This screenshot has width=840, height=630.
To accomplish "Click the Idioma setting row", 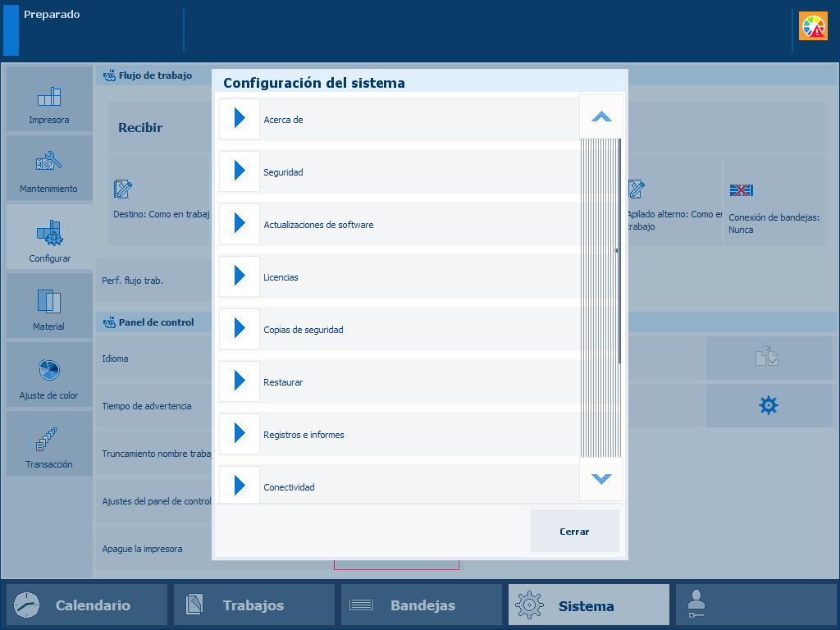I will (153, 358).
